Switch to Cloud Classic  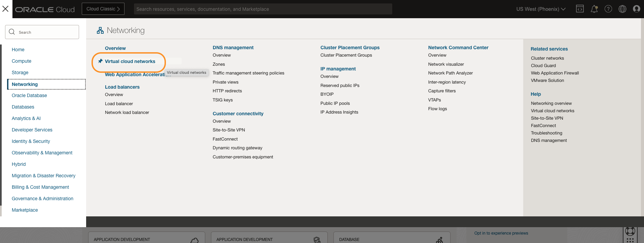(103, 9)
